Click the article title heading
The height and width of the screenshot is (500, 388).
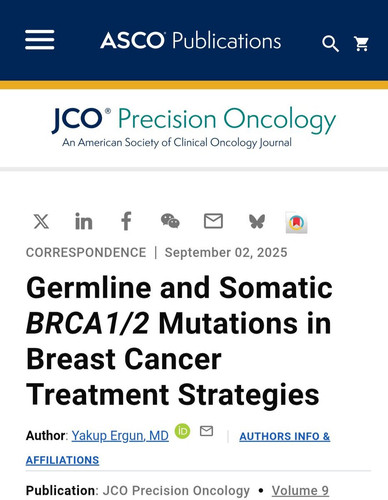pos(179,341)
